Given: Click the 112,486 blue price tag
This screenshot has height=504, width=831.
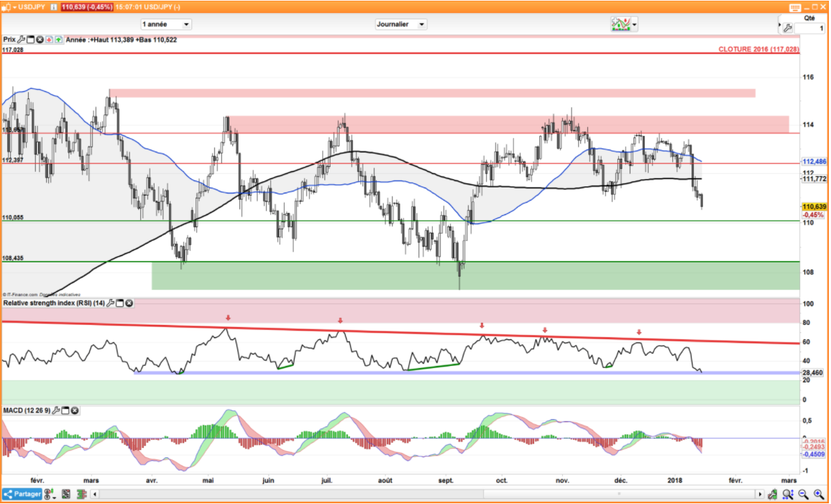Looking at the screenshot, I should [814, 162].
